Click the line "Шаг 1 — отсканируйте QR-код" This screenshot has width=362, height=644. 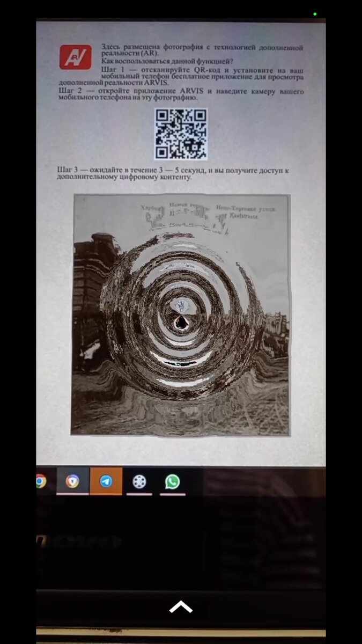coord(202,71)
